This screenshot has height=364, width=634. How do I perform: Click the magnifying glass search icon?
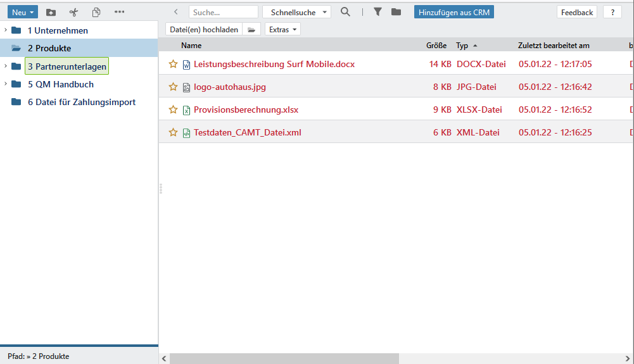pos(345,12)
